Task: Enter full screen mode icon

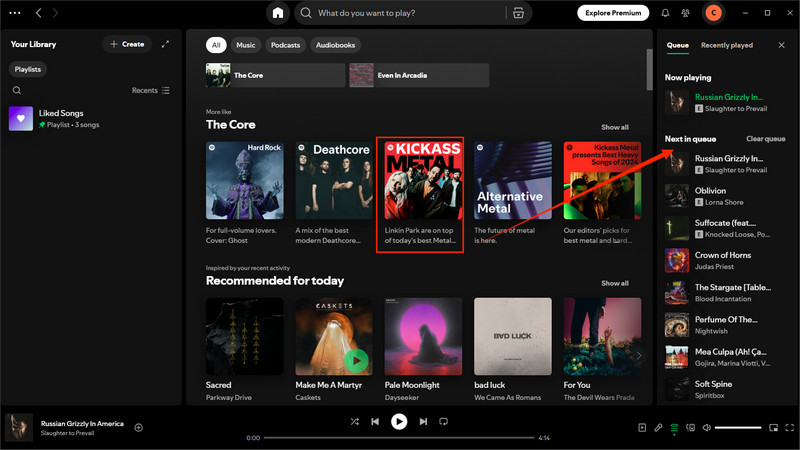Action: (x=790, y=428)
